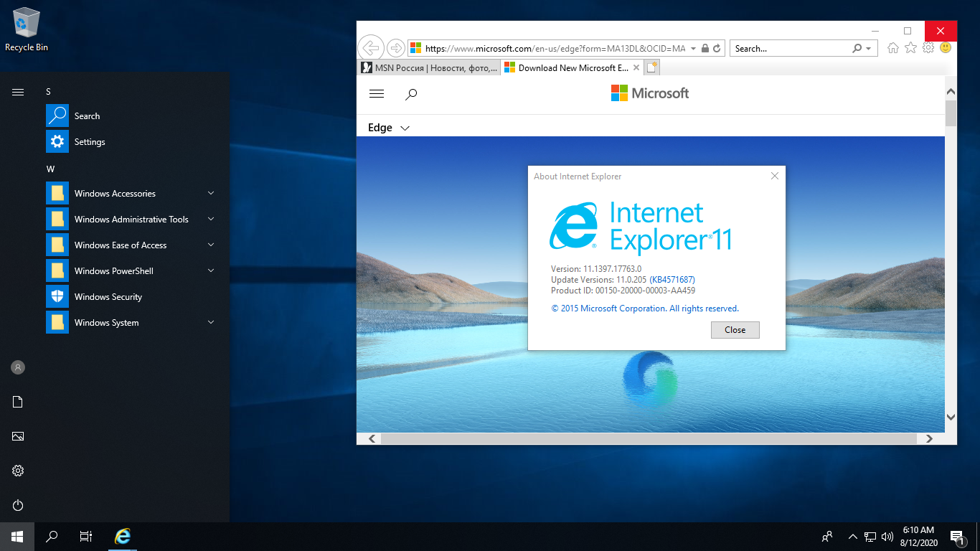Open IE Tools gear icon
The width and height of the screenshot is (980, 551).
tap(928, 48)
